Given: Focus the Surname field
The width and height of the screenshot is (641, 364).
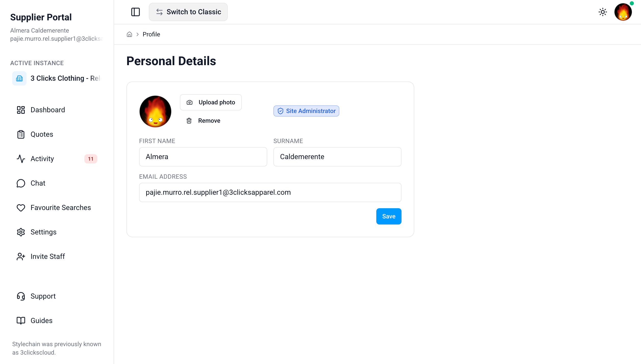Looking at the screenshot, I should (x=337, y=157).
